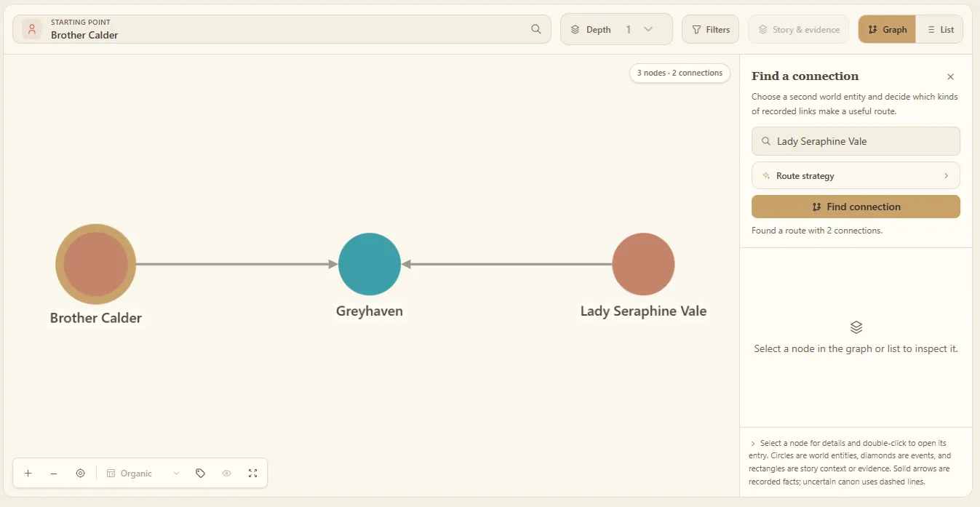
Task: Switch to the List view tab
Action: click(939, 29)
